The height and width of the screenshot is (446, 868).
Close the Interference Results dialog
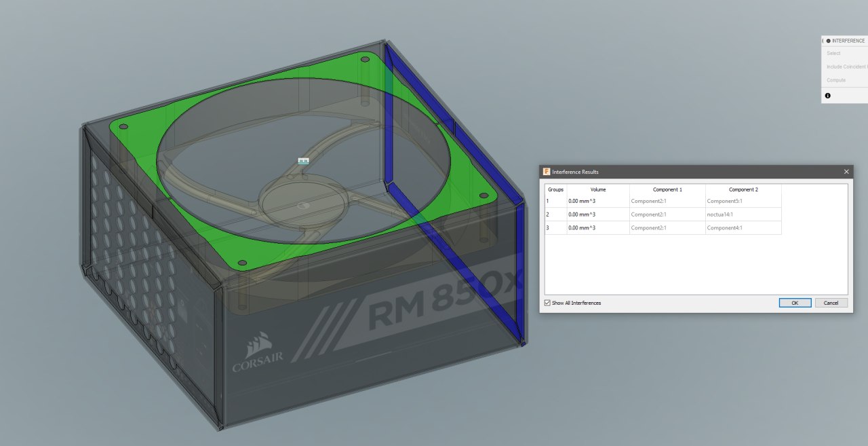pos(846,172)
